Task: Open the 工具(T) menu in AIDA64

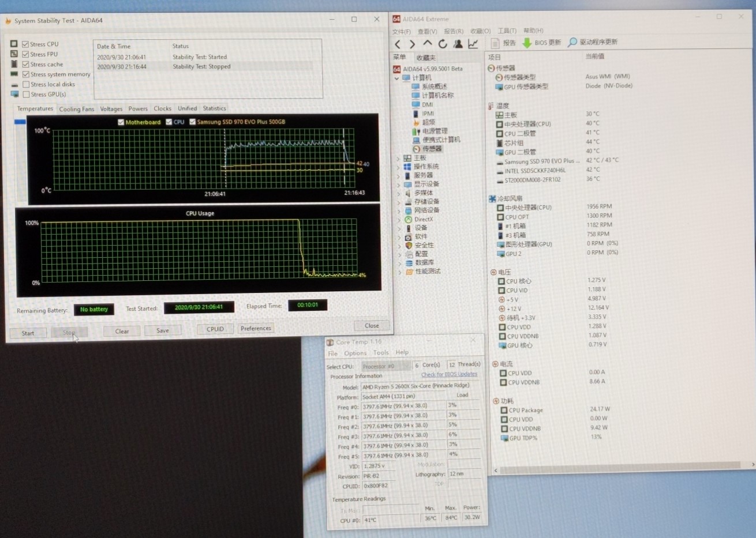Action: click(x=507, y=31)
